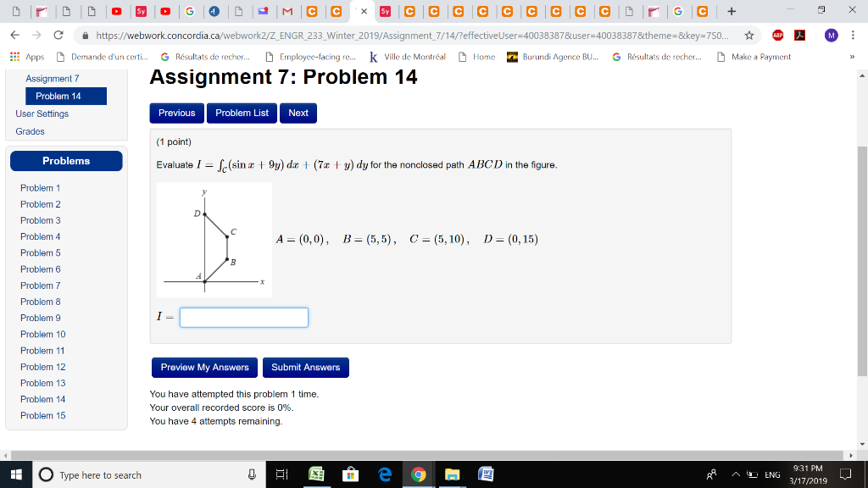
Task: Click the AdBlock extension icon
Action: (777, 35)
